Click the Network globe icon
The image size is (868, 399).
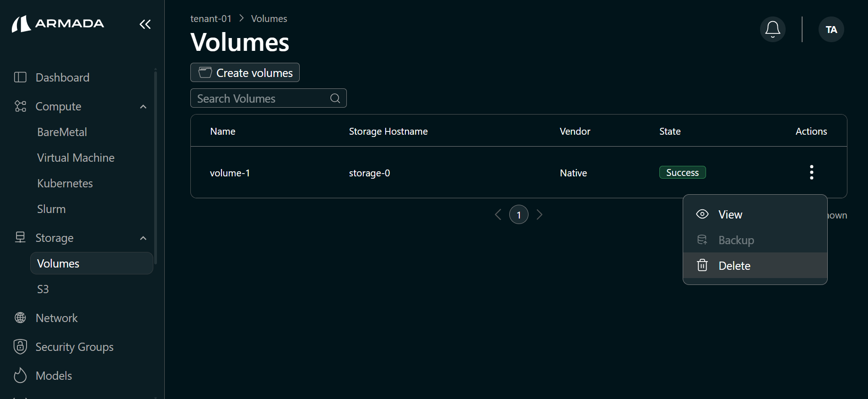point(20,317)
